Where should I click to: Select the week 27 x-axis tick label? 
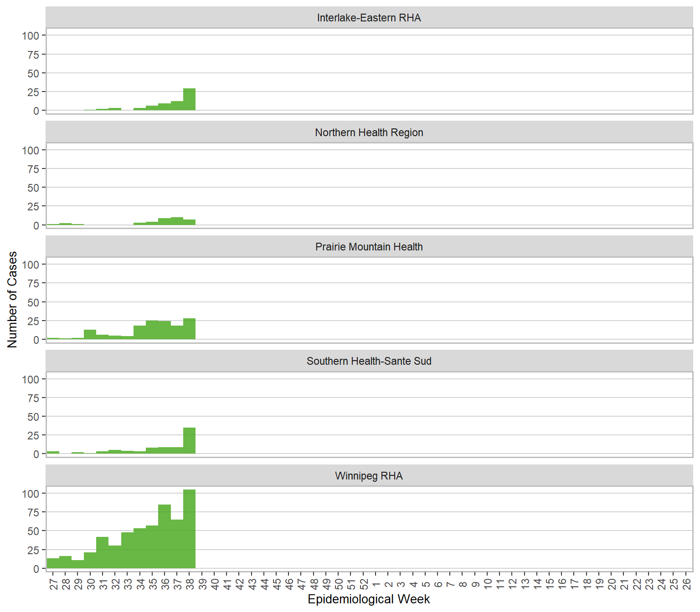pyautogui.click(x=53, y=584)
